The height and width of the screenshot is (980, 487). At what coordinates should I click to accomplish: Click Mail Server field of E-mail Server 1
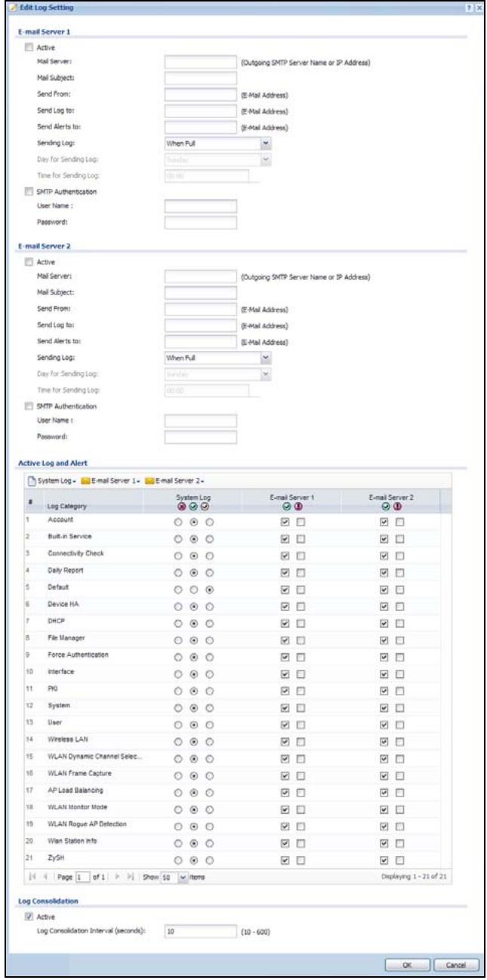coord(201,62)
